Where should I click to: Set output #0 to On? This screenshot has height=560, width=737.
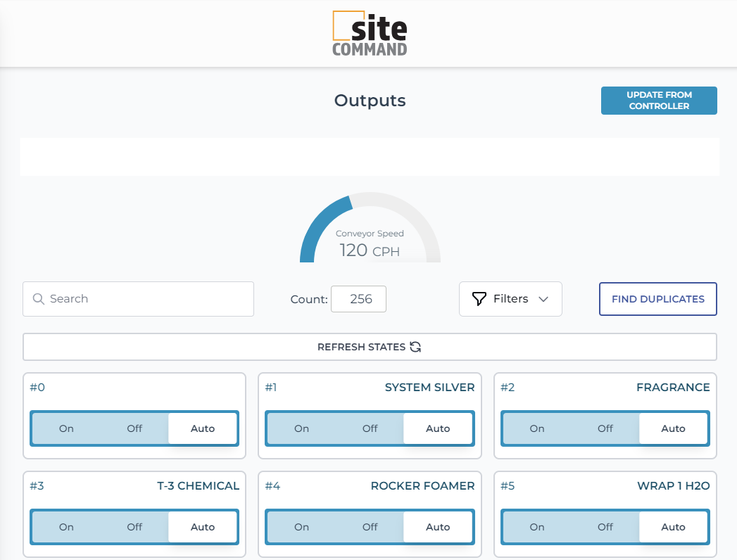point(66,428)
